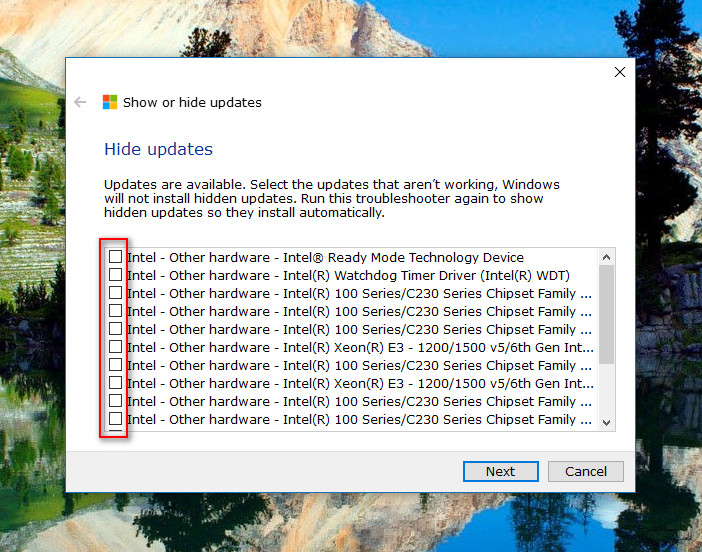The height and width of the screenshot is (552, 702).
Task: Check the Intel® Ready Mode Technology Device update
Action: click(116, 257)
